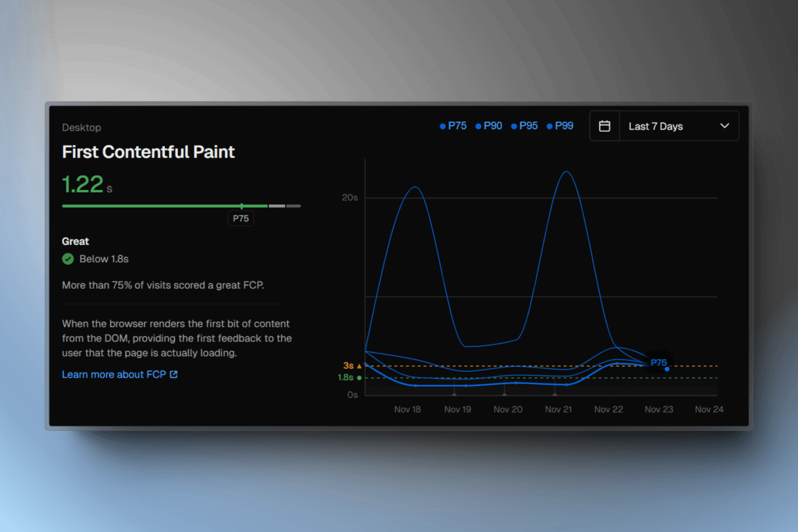Click the calendar icon next to Last 7 Days
The width and height of the screenshot is (798, 532).
pyautogui.click(x=604, y=126)
